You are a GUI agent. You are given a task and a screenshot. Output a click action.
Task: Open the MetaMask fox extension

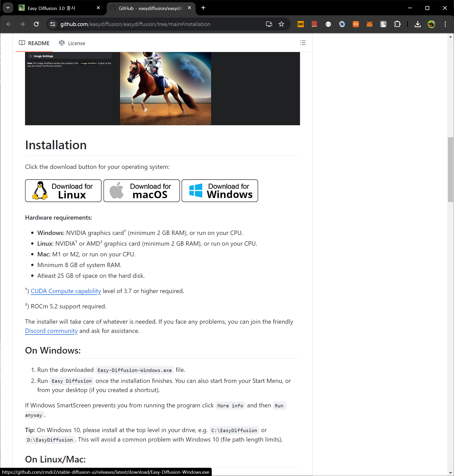(370, 24)
